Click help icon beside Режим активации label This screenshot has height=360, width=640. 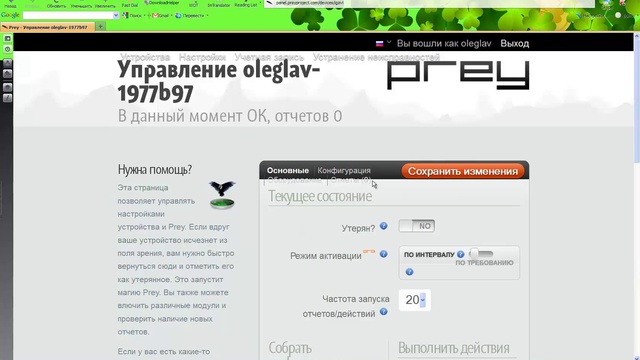pyautogui.click(x=383, y=254)
